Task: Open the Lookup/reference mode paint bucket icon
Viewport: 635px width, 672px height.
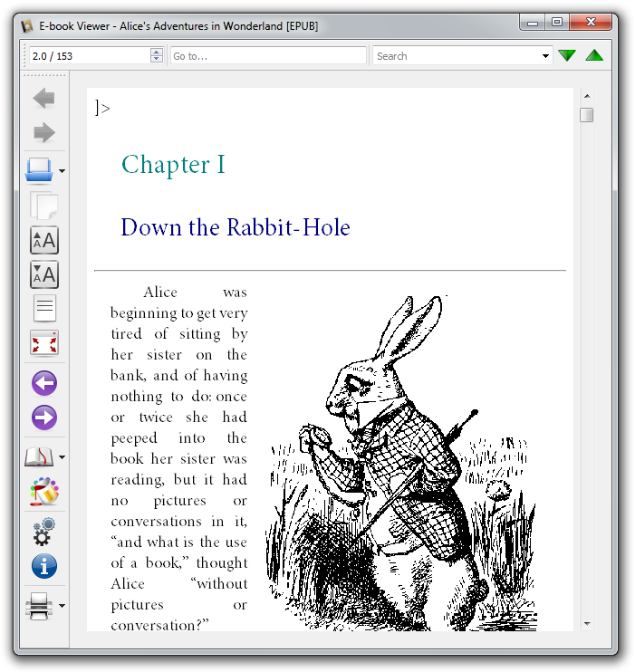Action: coord(44,491)
